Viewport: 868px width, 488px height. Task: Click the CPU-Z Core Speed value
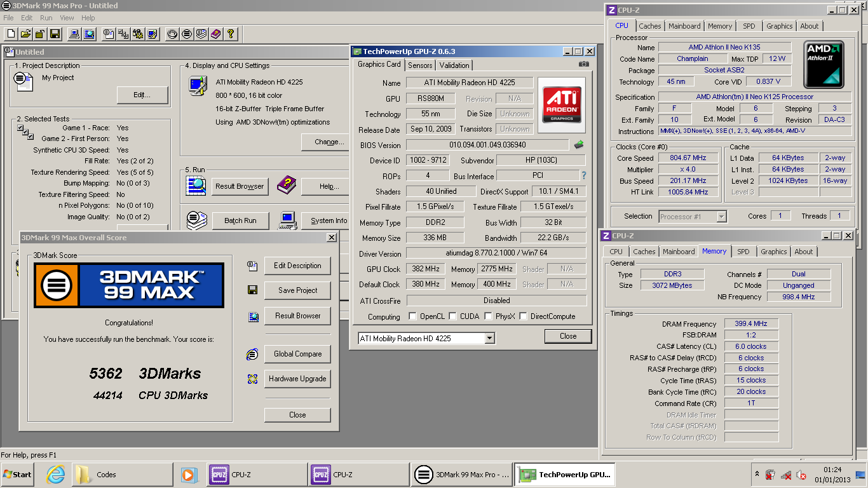[x=687, y=158]
